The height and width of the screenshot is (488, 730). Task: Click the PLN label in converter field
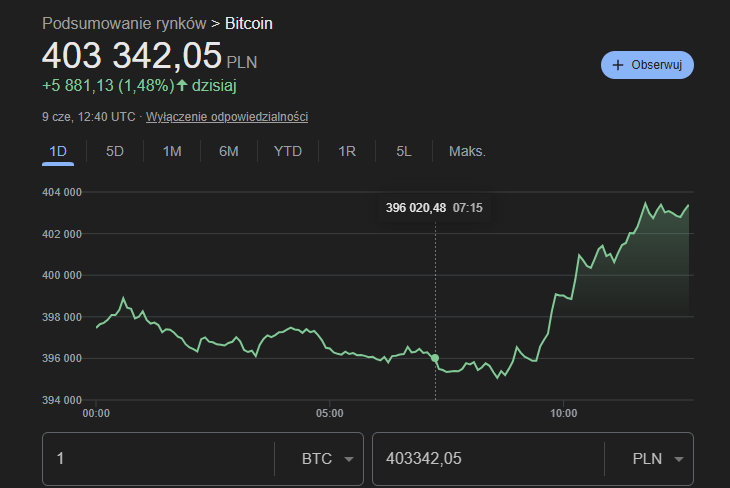[647, 459]
